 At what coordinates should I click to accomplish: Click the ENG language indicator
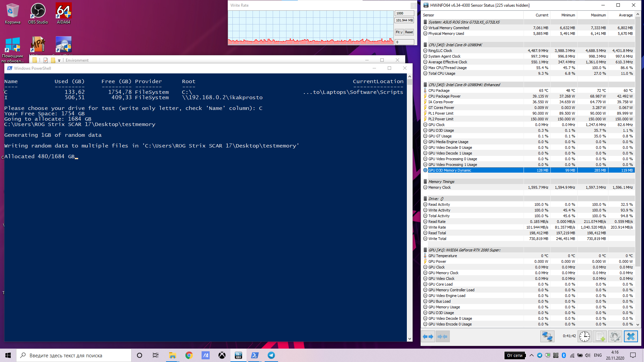(x=598, y=355)
